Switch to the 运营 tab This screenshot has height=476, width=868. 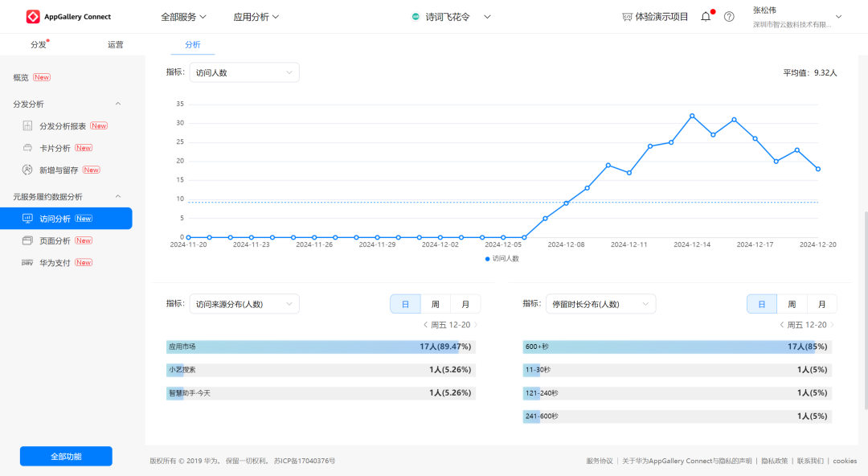click(116, 45)
